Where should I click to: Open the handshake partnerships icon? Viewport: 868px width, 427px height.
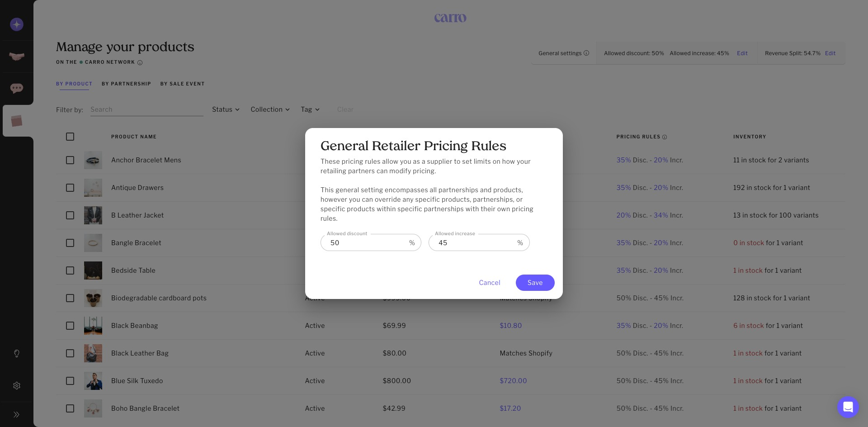[x=17, y=57]
